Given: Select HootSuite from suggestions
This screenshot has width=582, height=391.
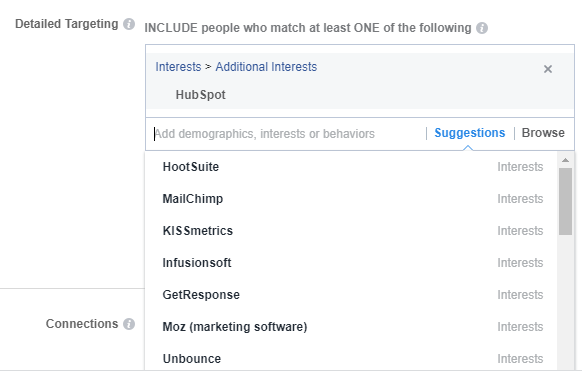Looking at the screenshot, I should click(x=352, y=167).
